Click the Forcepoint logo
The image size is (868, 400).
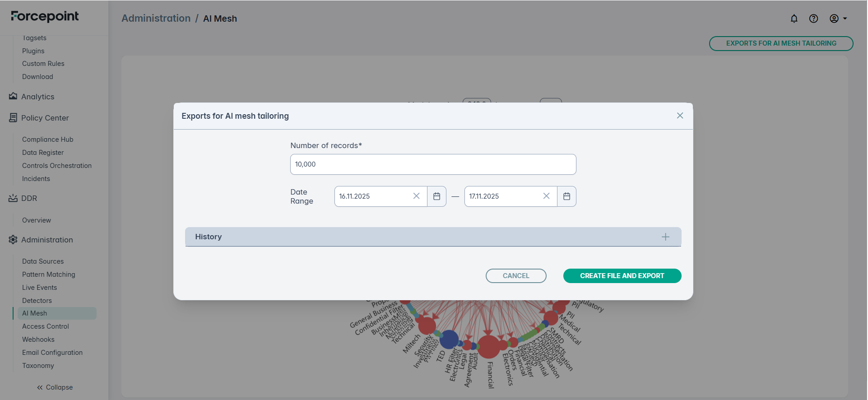click(x=45, y=17)
